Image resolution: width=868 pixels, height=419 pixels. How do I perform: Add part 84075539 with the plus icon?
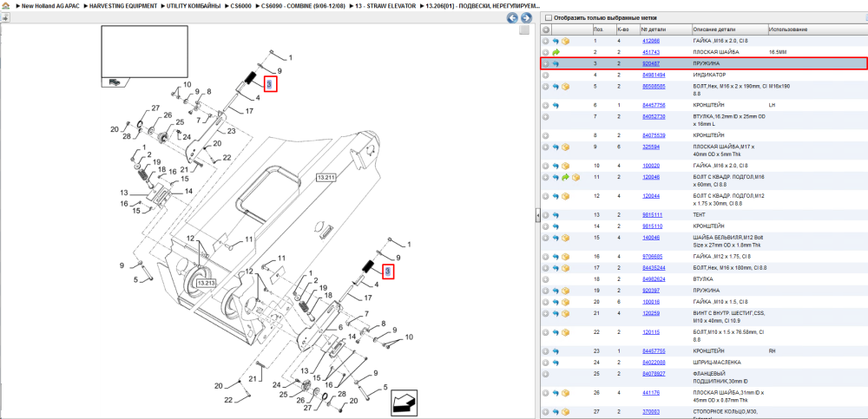pos(546,135)
